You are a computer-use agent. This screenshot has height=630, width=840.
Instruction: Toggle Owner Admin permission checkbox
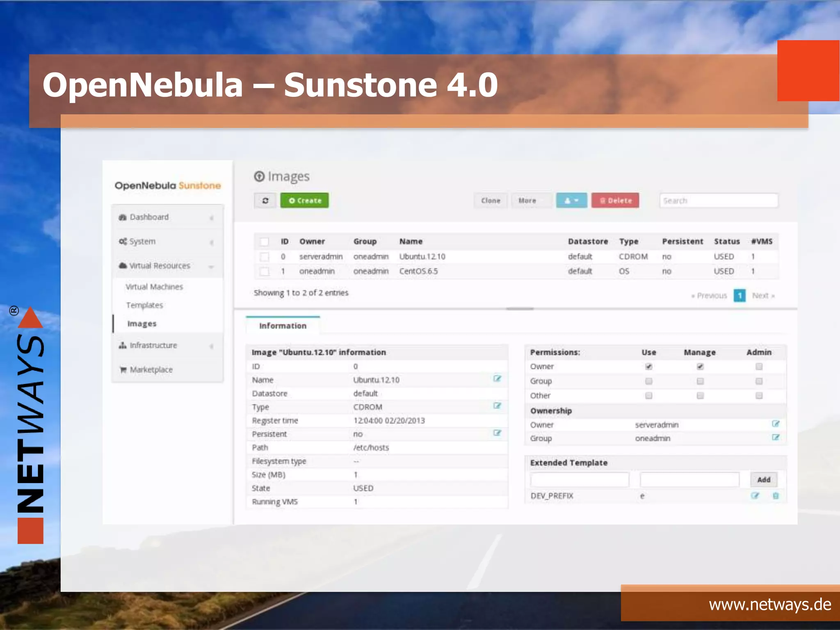[x=759, y=367]
